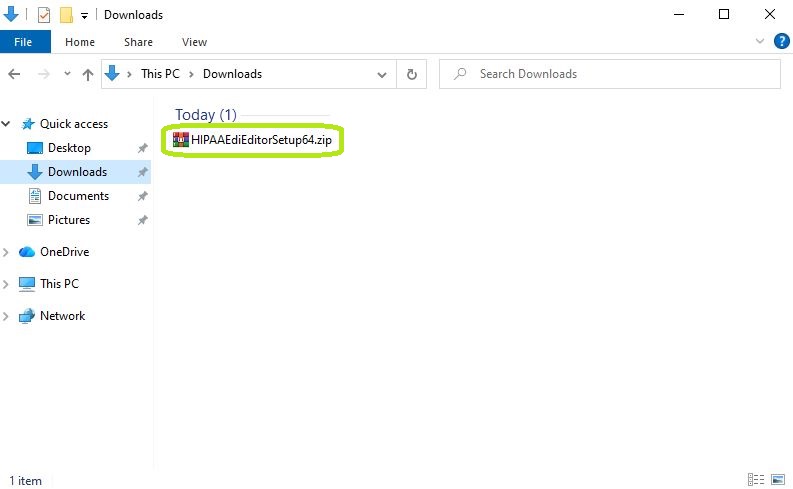
Task: Click the Forward navigation arrow
Action: 45,74
